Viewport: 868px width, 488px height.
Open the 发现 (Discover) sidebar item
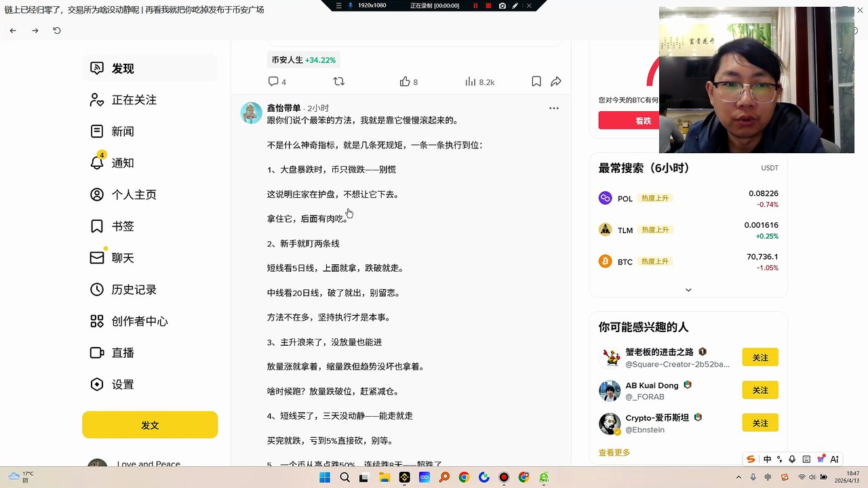(x=150, y=68)
